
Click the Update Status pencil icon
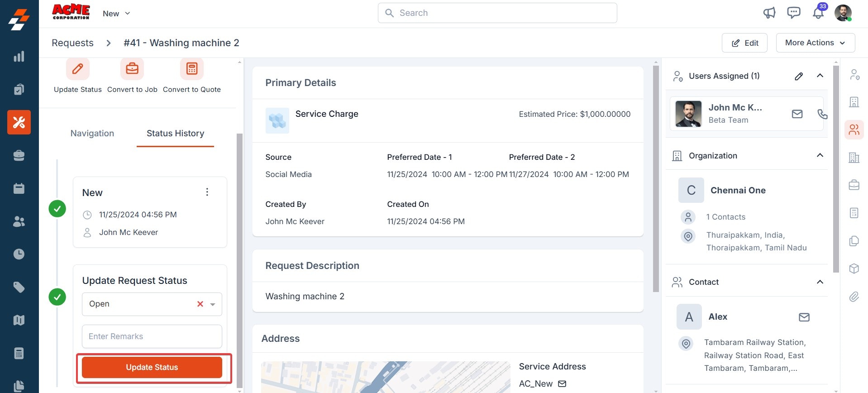tap(78, 69)
